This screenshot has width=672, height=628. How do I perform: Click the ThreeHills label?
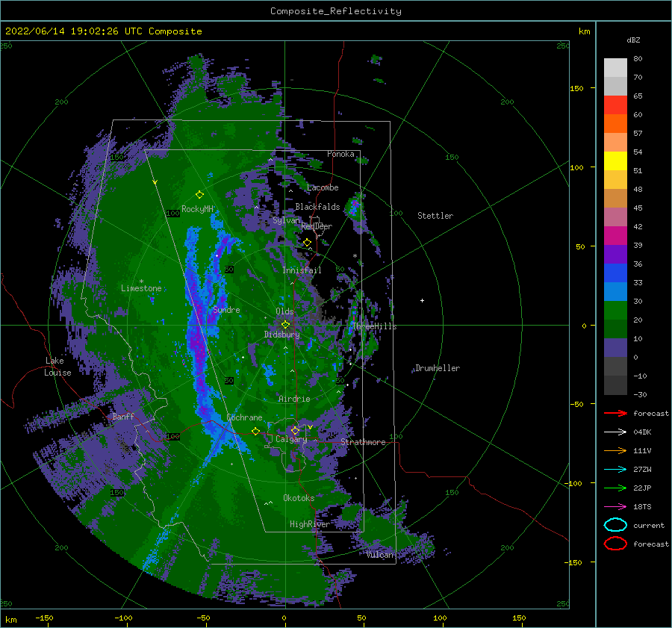[x=375, y=326]
